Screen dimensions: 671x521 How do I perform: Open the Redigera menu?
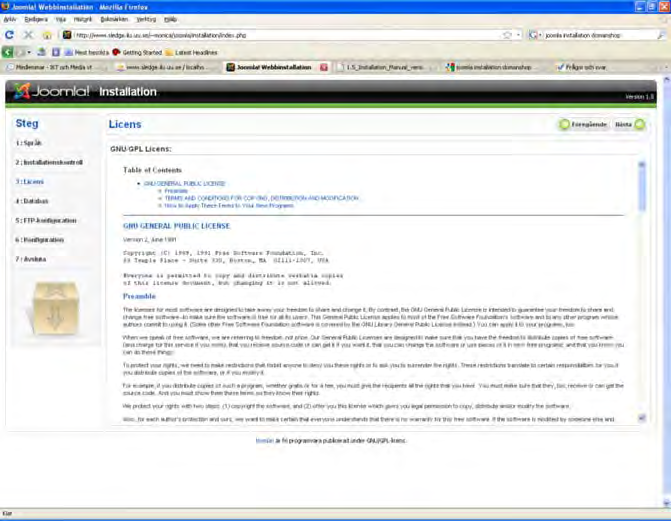[36, 19]
